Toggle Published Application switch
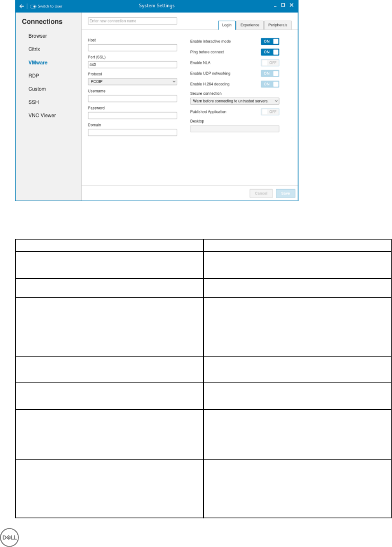Screen dimensions: 392x547 point(270,112)
